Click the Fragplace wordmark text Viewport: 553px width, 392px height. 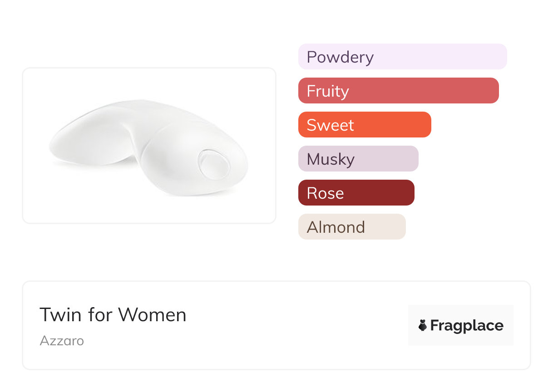coord(467,325)
